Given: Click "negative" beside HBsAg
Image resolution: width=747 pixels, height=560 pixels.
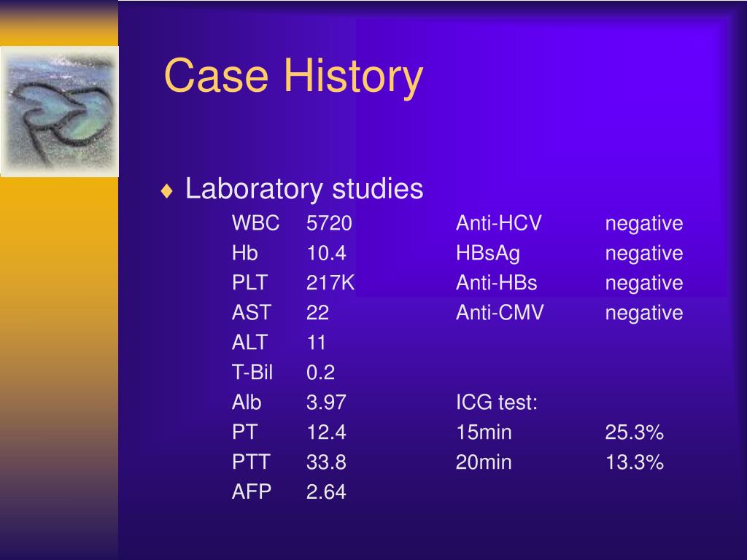Looking at the screenshot, I should pos(644,254).
